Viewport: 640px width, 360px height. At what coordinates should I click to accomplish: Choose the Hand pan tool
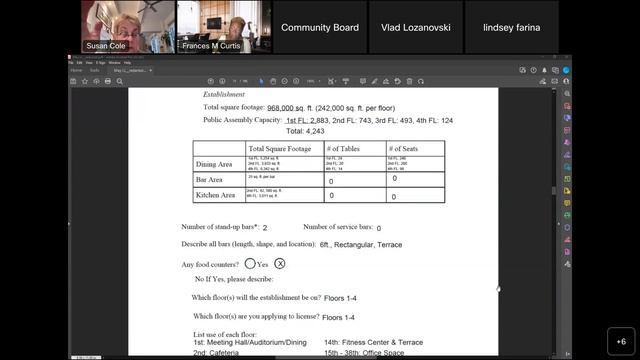pos(273,81)
